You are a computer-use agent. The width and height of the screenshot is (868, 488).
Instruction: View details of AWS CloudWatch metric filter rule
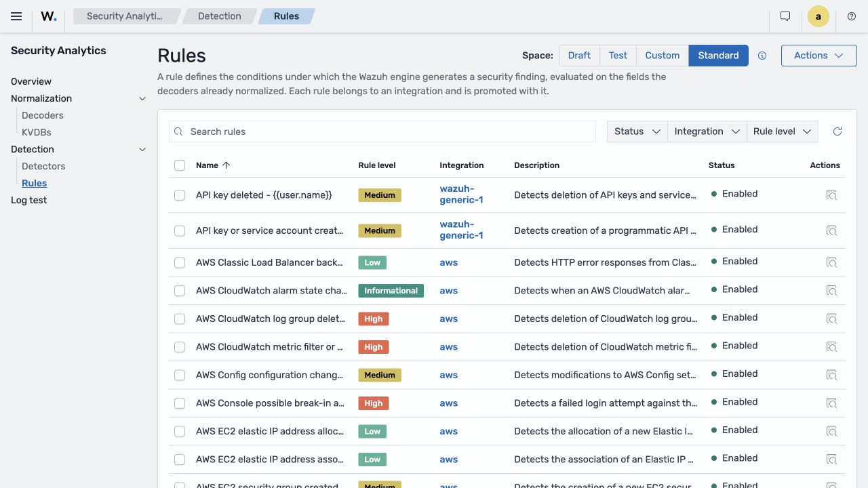831,347
